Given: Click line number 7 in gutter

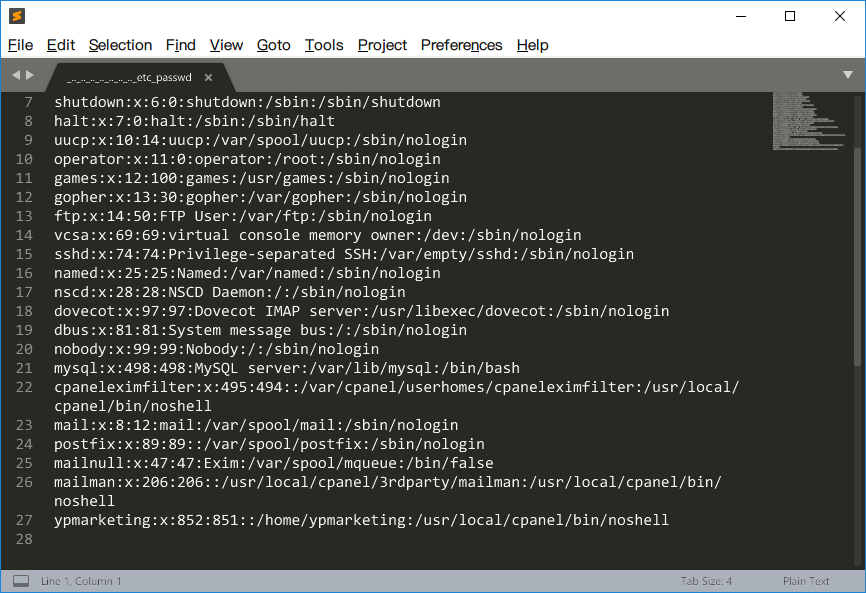Looking at the screenshot, I should 28,102.
